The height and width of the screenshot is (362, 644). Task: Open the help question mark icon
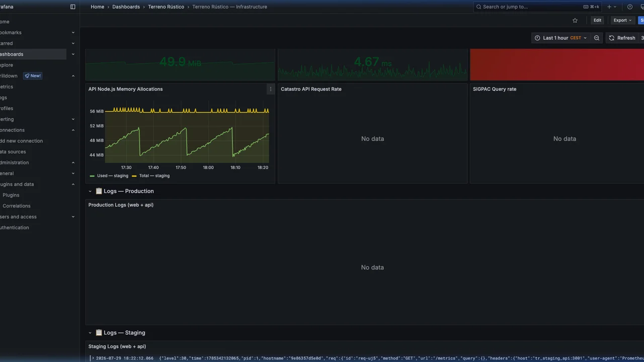(x=630, y=7)
